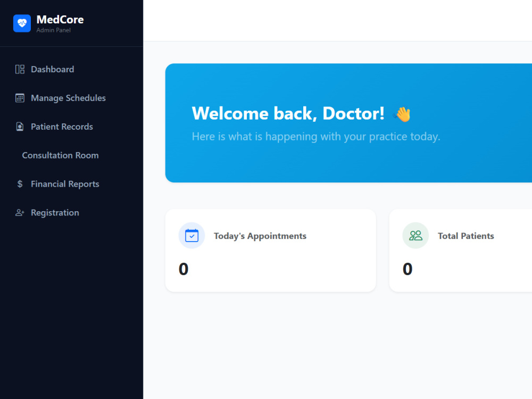This screenshot has width=532, height=399.
Task: Click the Welcome back, Doctor! heading
Action: coord(288,113)
